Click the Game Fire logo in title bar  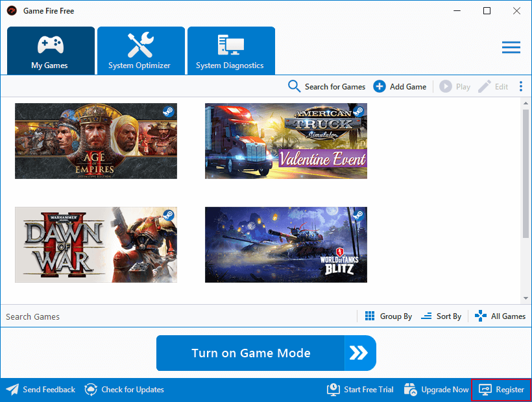tap(12, 11)
